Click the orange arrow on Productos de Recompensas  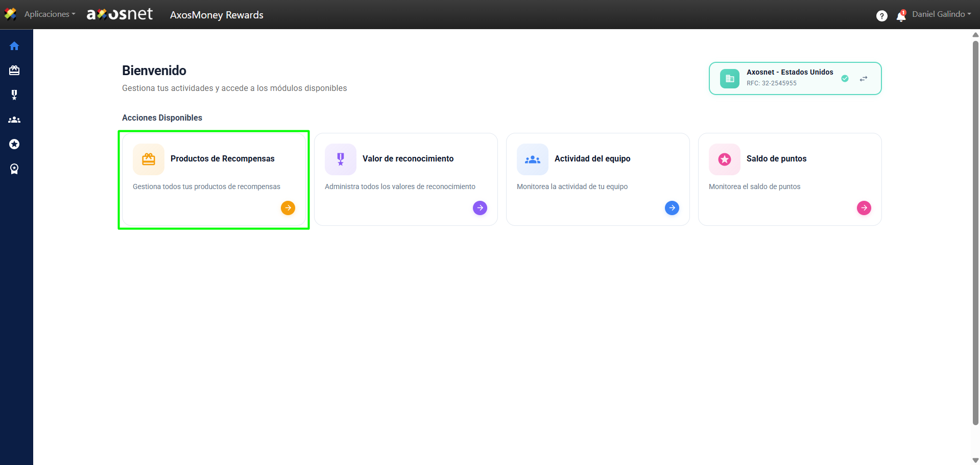pyautogui.click(x=288, y=208)
